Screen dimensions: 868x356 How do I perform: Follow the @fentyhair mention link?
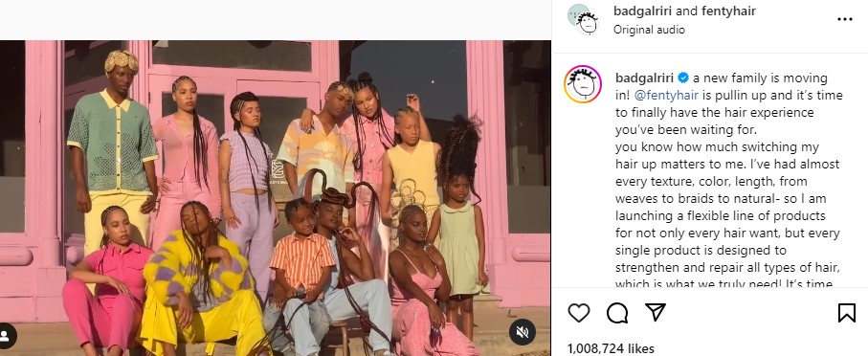tap(666, 96)
